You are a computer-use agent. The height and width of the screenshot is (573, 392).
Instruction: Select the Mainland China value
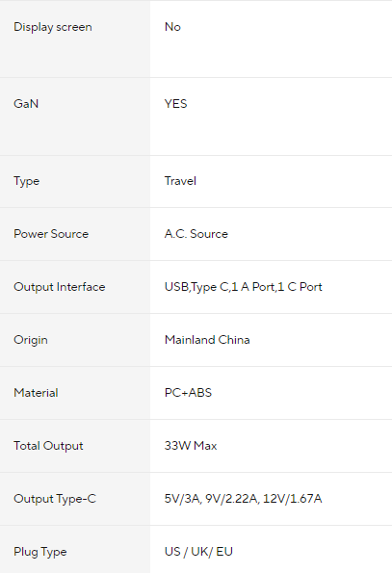point(207,340)
